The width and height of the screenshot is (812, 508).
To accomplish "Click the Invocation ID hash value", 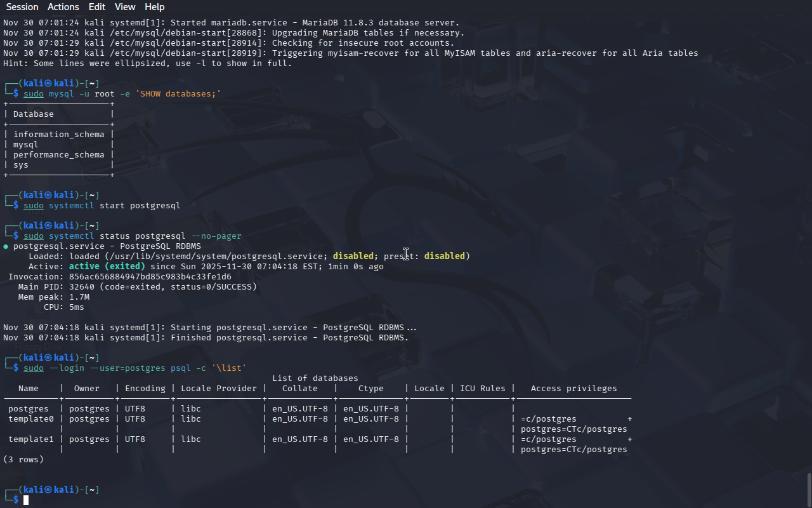I will tap(150, 277).
